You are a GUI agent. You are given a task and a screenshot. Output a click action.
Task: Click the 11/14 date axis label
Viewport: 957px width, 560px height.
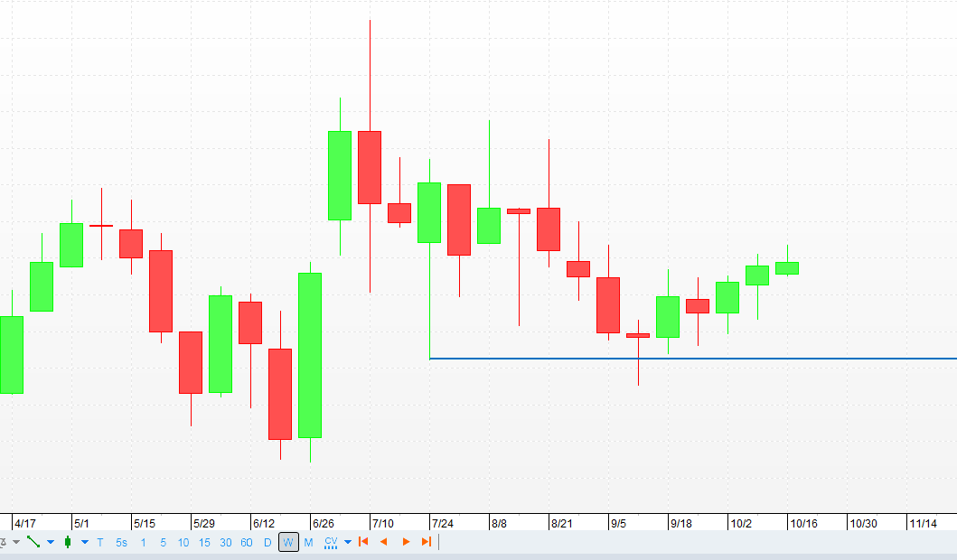click(x=924, y=523)
